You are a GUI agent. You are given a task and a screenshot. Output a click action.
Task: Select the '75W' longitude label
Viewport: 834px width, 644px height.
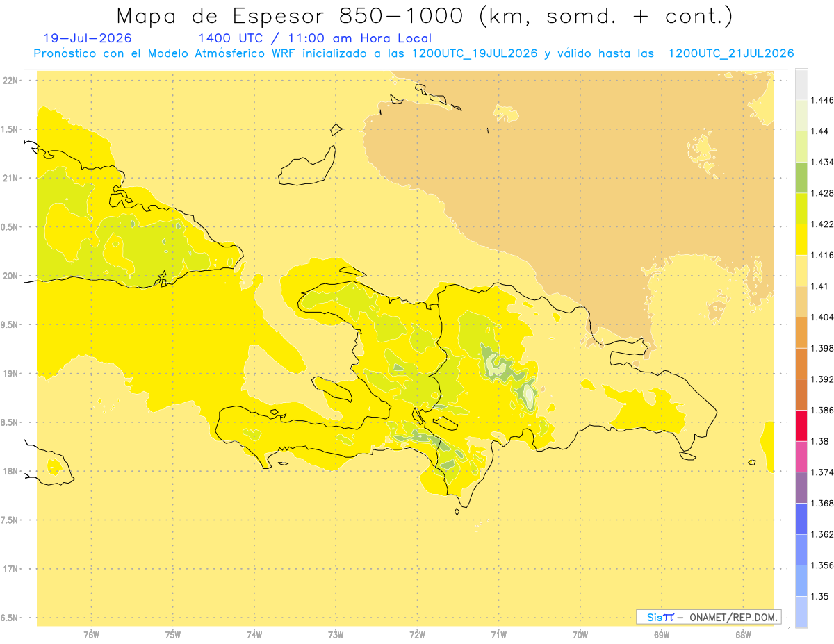[x=172, y=636]
